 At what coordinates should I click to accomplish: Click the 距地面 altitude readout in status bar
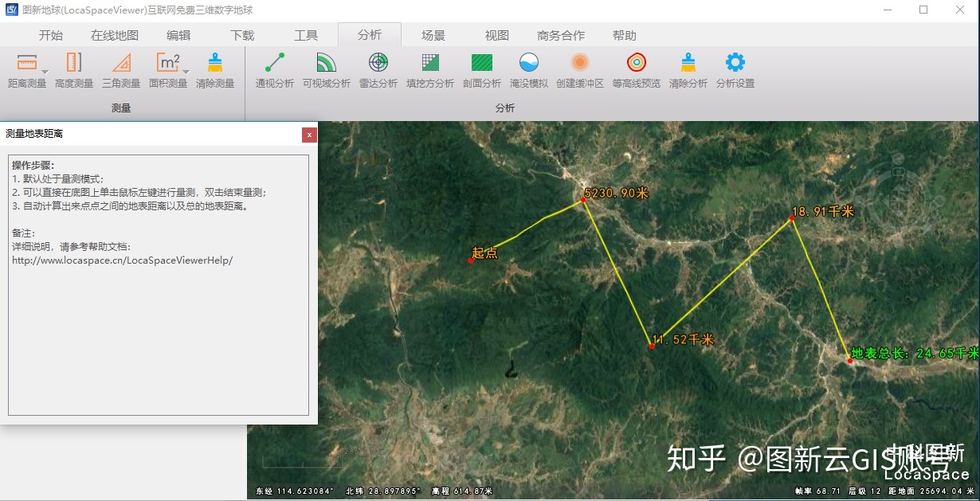click(x=931, y=491)
